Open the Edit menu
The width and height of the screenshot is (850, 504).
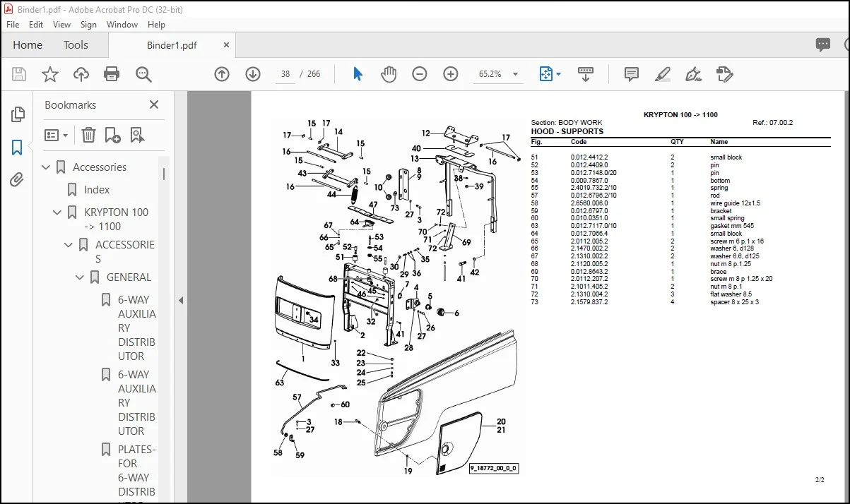tap(36, 24)
